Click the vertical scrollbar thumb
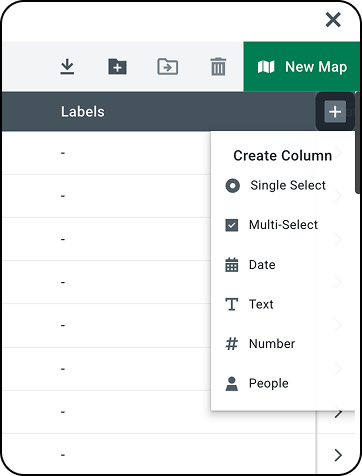The height and width of the screenshot is (476, 362). click(x=358, y=143)
